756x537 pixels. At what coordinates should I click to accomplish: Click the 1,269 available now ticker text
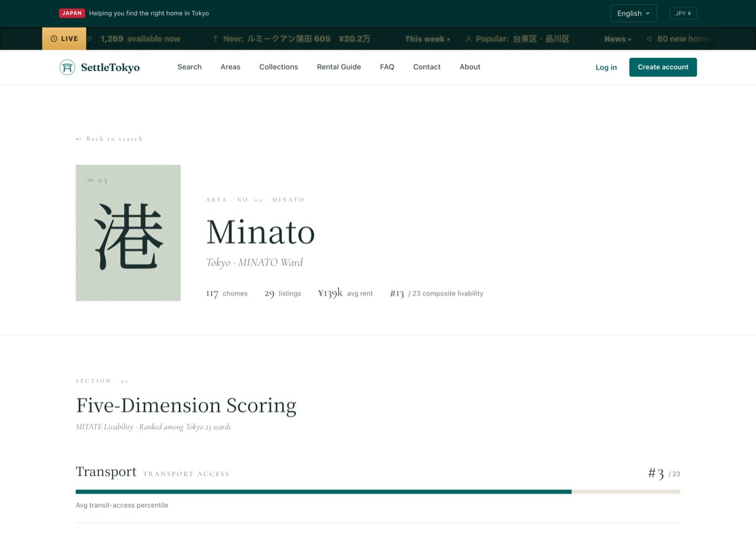tap(140, 39)
